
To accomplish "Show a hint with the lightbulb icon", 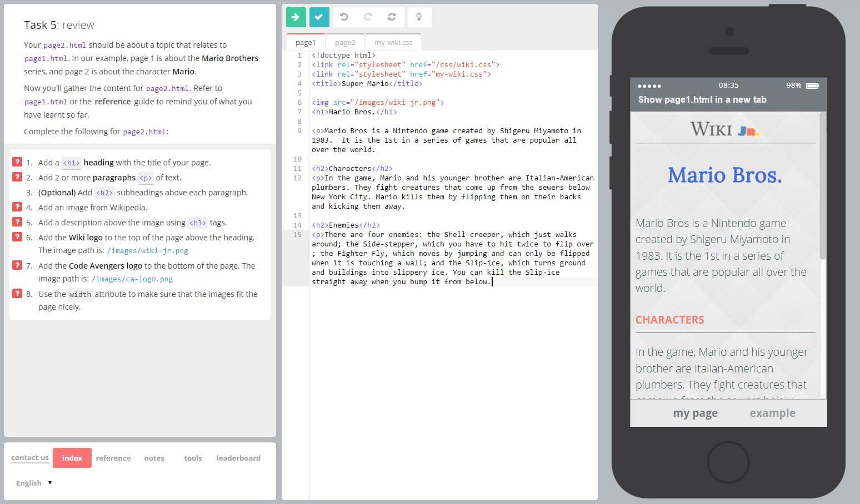I will (x=419, y=17).
